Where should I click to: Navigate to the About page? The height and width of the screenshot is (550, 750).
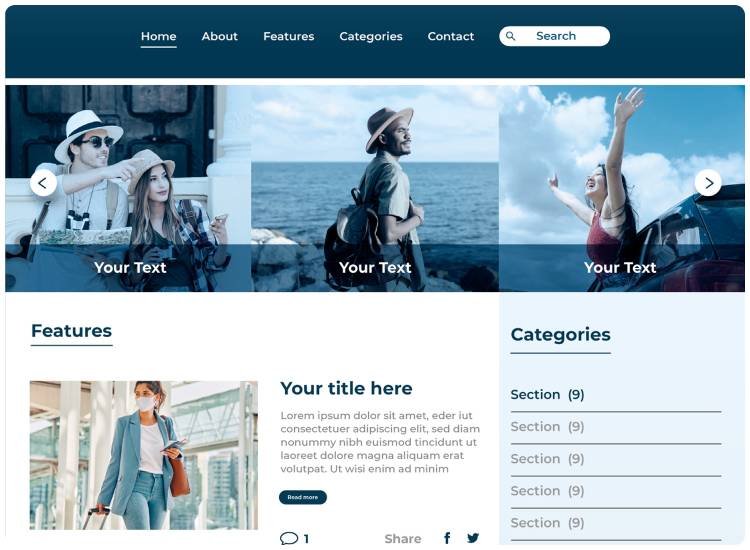pos(220,36)
